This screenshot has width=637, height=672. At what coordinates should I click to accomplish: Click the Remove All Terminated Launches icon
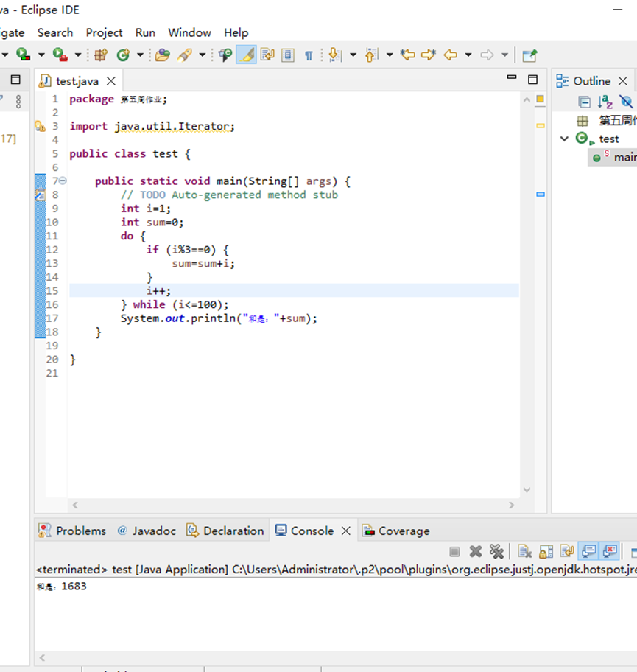click(x=496, y=551)
